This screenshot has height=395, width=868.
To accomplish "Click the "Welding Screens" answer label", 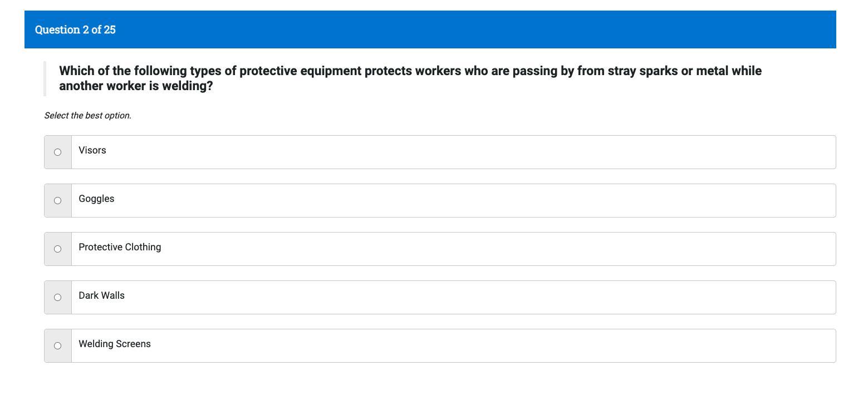I will click(x=115, y=344).
